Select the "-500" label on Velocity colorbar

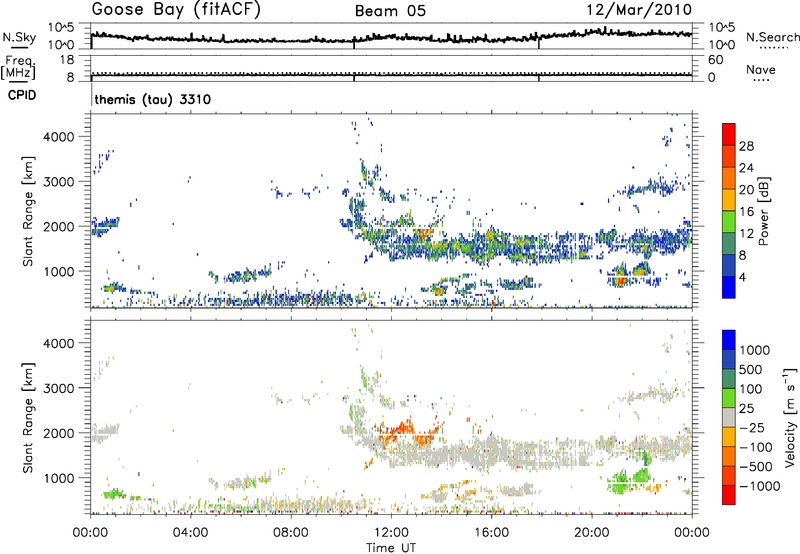(x=756, y=466)
